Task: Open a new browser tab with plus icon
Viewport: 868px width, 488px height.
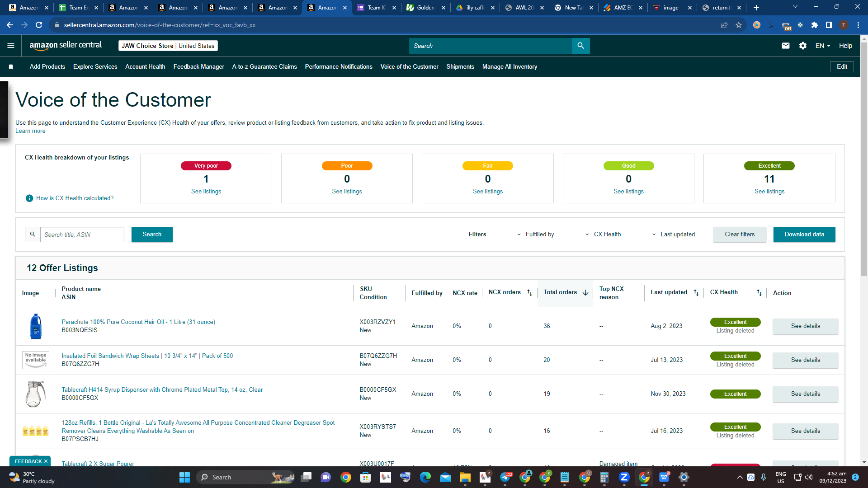Action: (756, 8)
